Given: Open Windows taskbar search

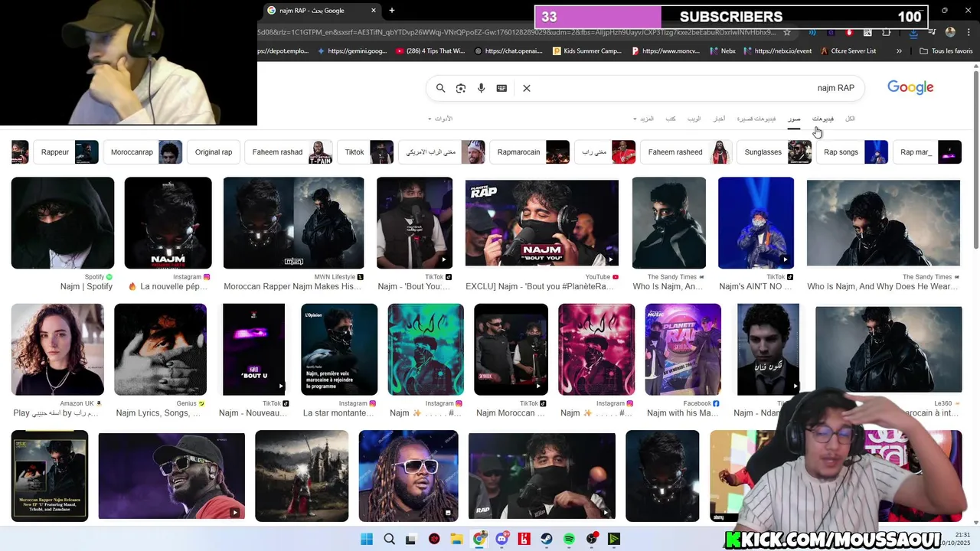Looking at the screenshot, I should [389, 540].
